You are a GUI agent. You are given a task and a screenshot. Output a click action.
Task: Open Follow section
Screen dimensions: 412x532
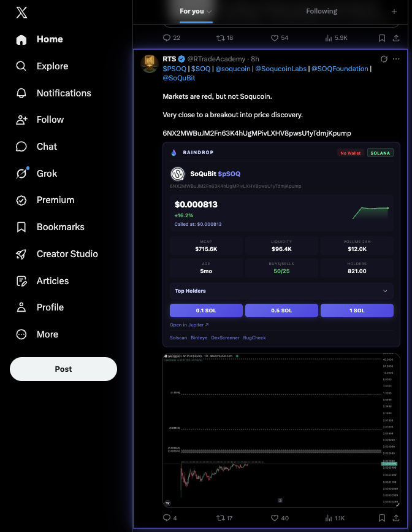pyautogui.click(x=40, y=120)
